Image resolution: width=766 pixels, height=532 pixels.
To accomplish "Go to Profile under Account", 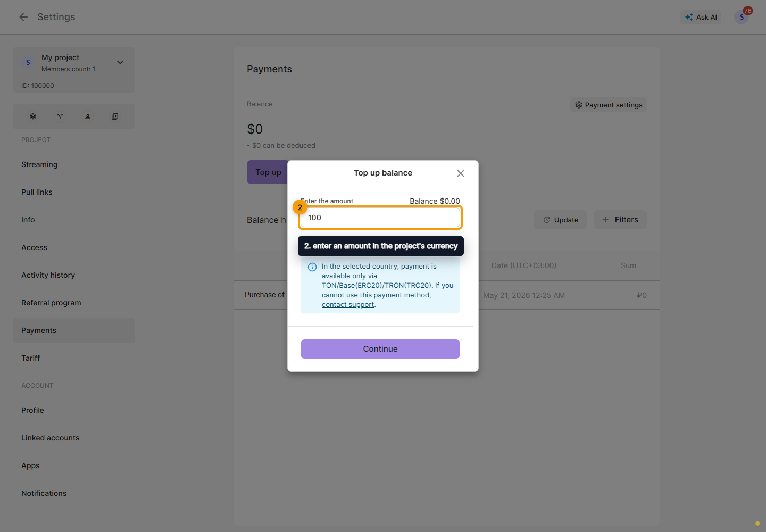I will tap(74, 410).
